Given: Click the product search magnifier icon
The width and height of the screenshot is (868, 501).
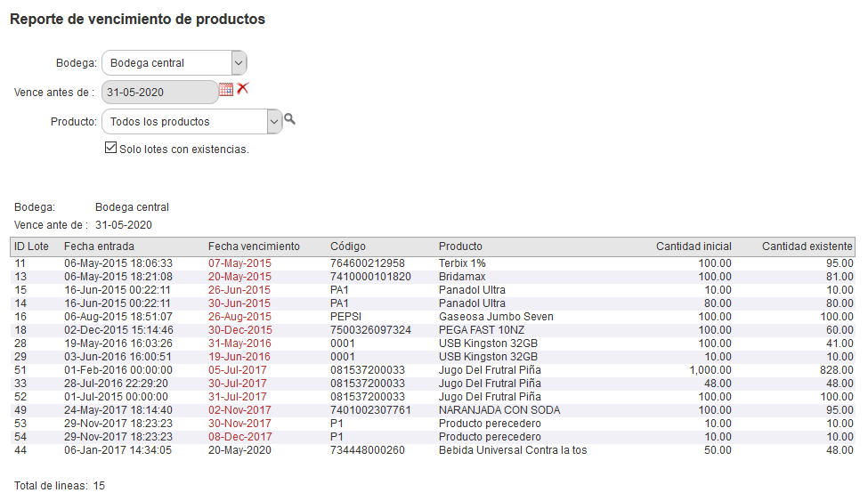Looking at the screenshot, I should [x=289, y=119].
